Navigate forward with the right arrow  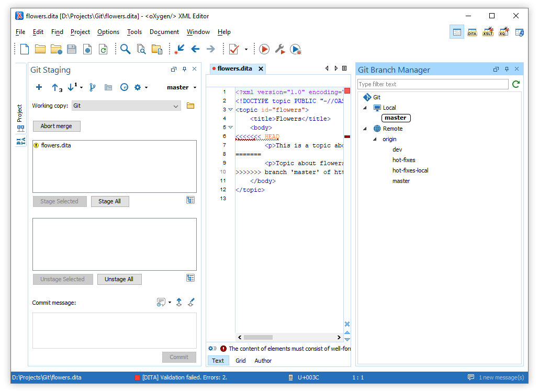[211, 49]
